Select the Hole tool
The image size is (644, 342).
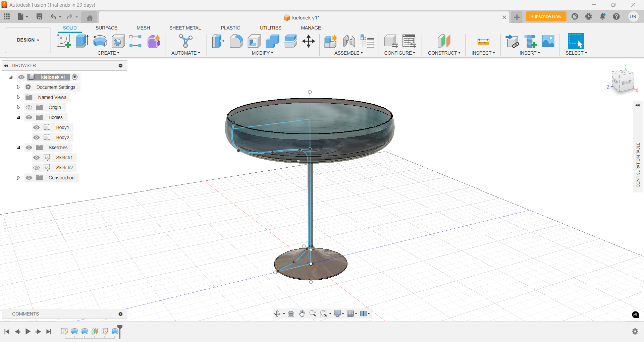[x=118, y=41]
